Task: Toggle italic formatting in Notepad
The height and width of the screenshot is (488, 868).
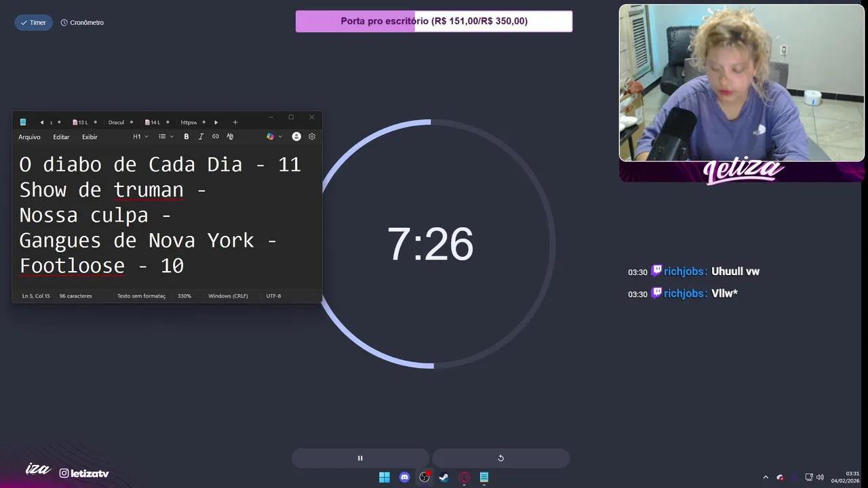Action: coord(201,137)
